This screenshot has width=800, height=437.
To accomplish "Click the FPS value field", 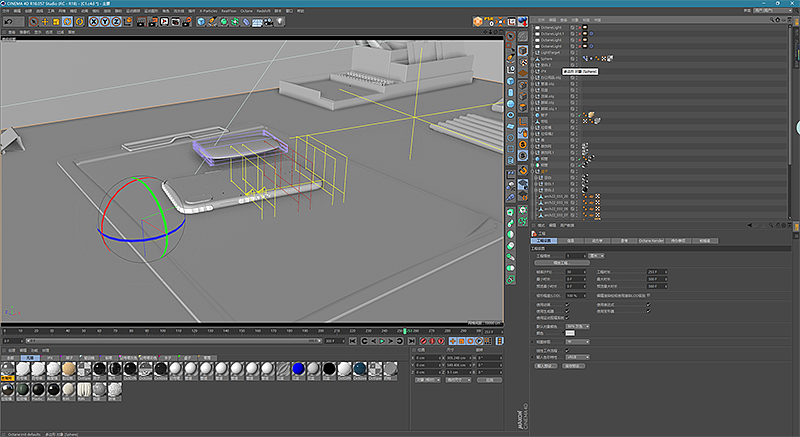I will [x=574, y=272].
